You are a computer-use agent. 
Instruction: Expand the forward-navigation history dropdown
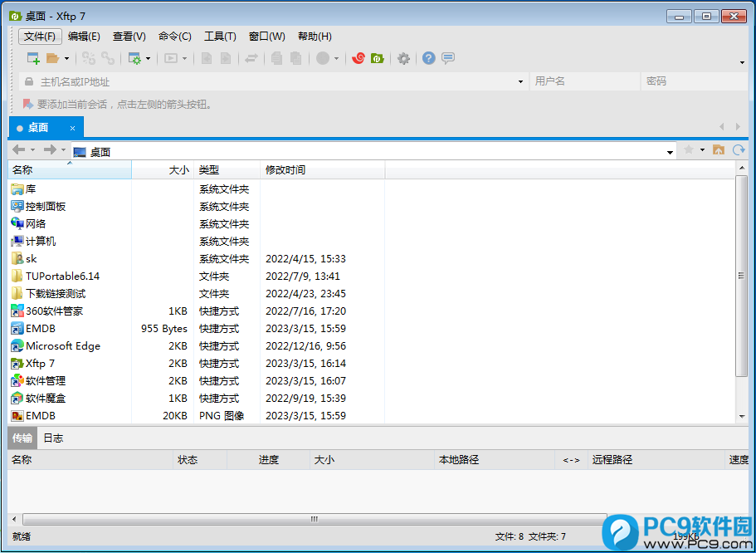pos(63,150)
